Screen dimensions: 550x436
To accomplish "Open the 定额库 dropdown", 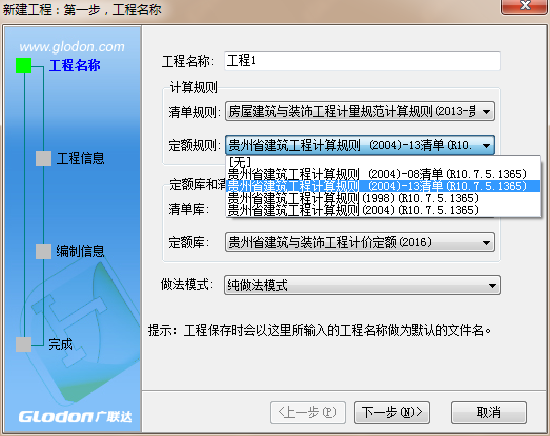I will coord(360,242).
